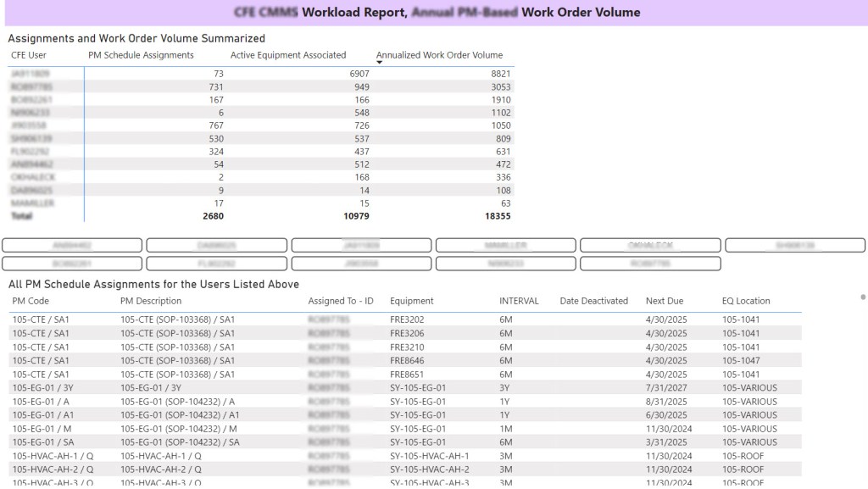The width and height of the screenshot is (868, 489).
Task: Select the FL902292 slicer button
Action: point(216,264)
